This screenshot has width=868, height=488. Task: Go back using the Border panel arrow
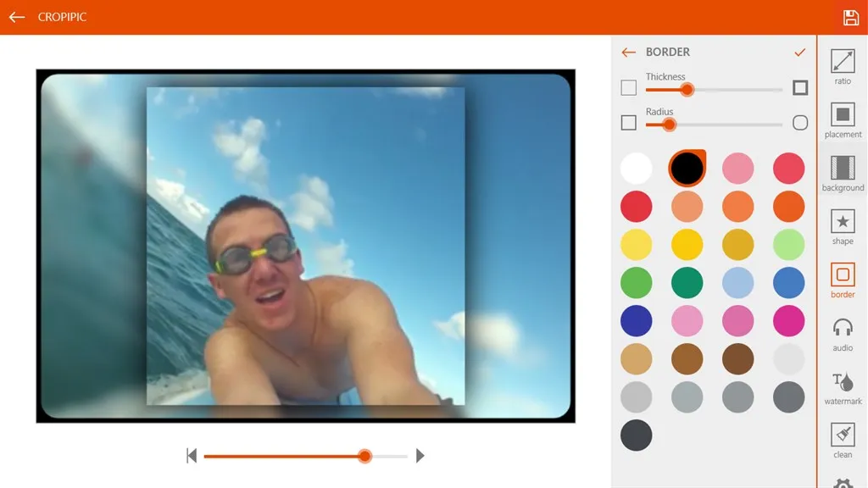coord(628,52)
